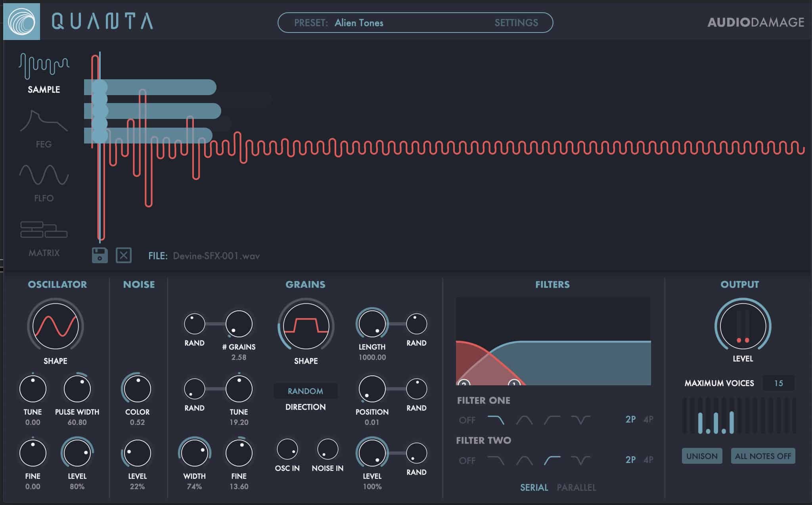This screenshot has height=505, width=812.
Task: Click the grain LENGTH knob
Action: tap(372, 324)
